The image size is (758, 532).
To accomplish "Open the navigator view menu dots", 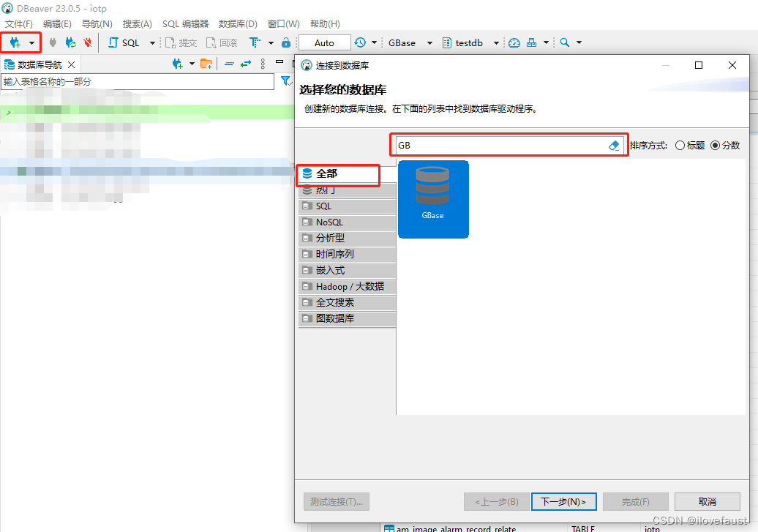I will tap(263, 64).
